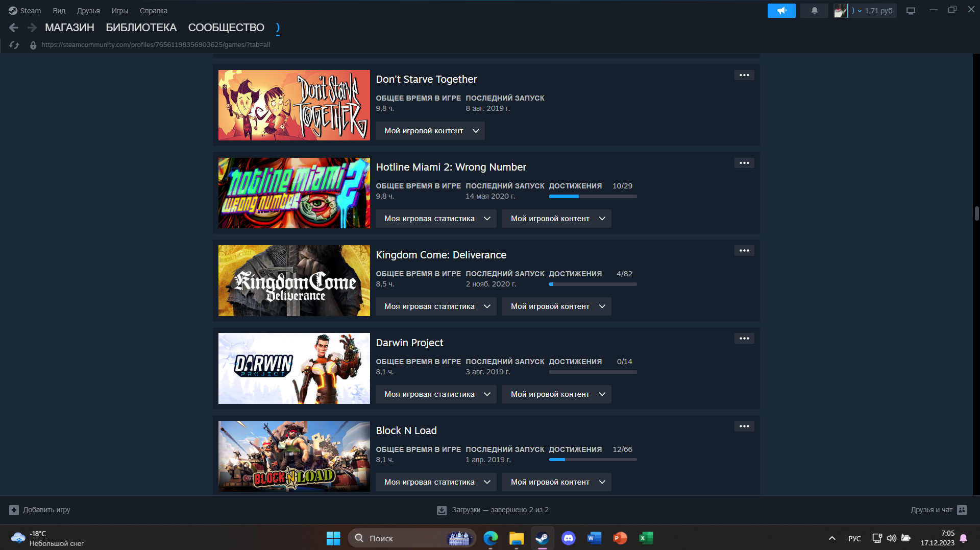Switch to СООБЩЕСТВО tab
980x550 pixels.
tap(226, 28)
